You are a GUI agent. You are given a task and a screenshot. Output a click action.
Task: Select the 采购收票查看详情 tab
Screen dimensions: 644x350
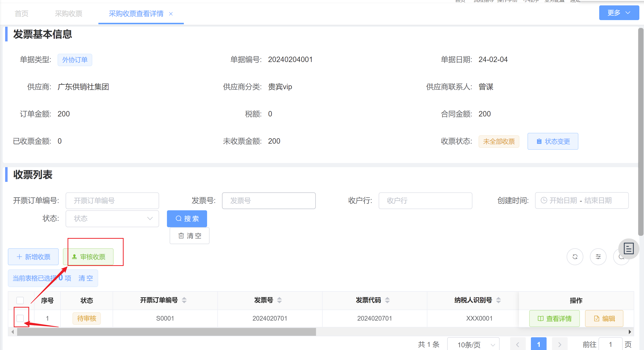tap(136, 13)
